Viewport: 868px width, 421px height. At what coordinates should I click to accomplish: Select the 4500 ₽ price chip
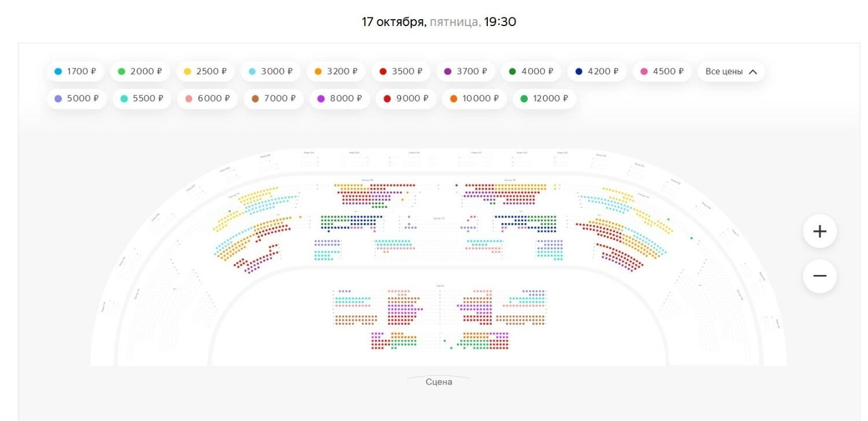pos(661,72)
